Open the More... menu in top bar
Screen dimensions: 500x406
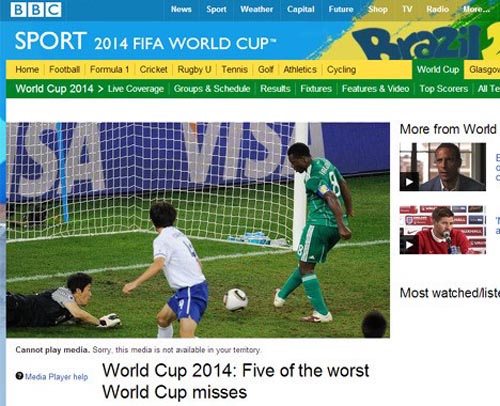(476, 9)
